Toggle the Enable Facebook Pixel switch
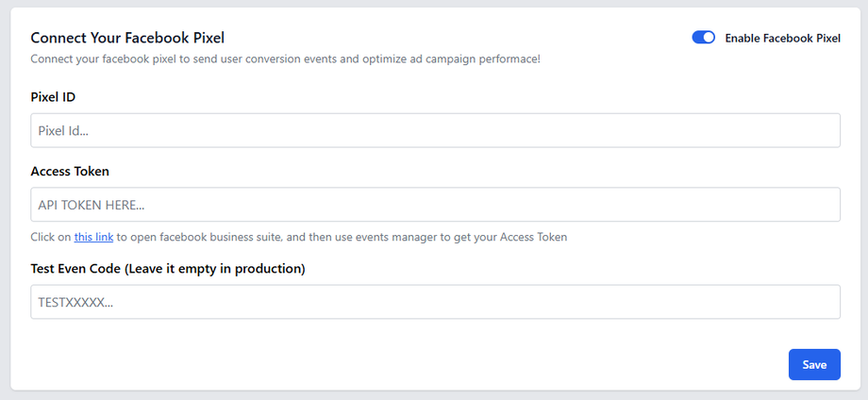Viewport: 868px width, 400px height. [x=703, y=38]
